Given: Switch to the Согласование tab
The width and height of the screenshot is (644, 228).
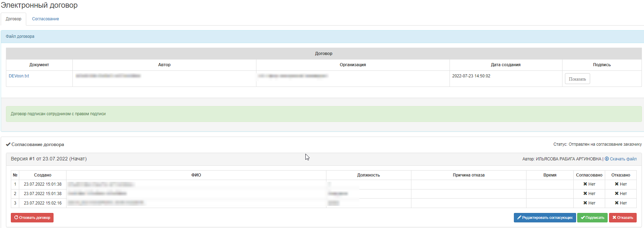Looking at the screenshot, I should point(45,19).
